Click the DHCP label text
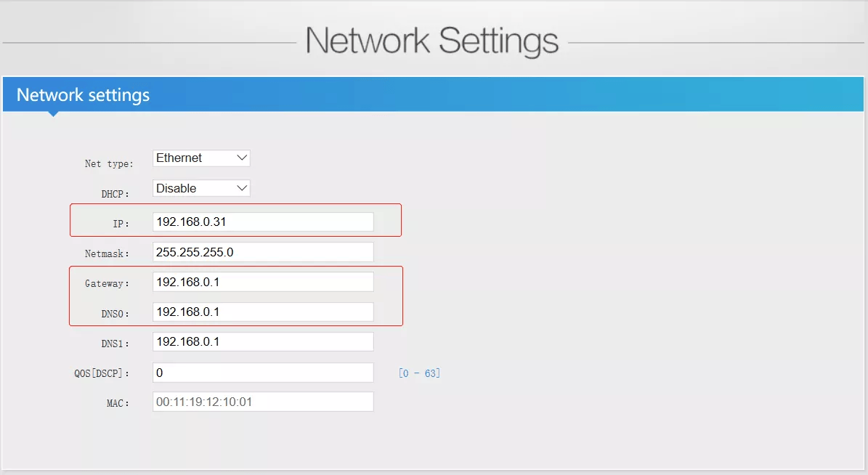Screen dimensions: 868x475 click(x=115, y=194)
